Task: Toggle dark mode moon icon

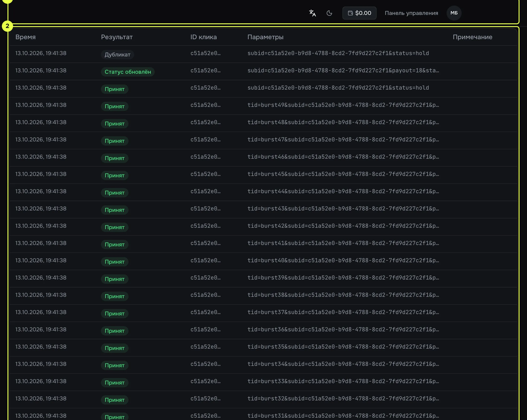Action: pos(329,13)
